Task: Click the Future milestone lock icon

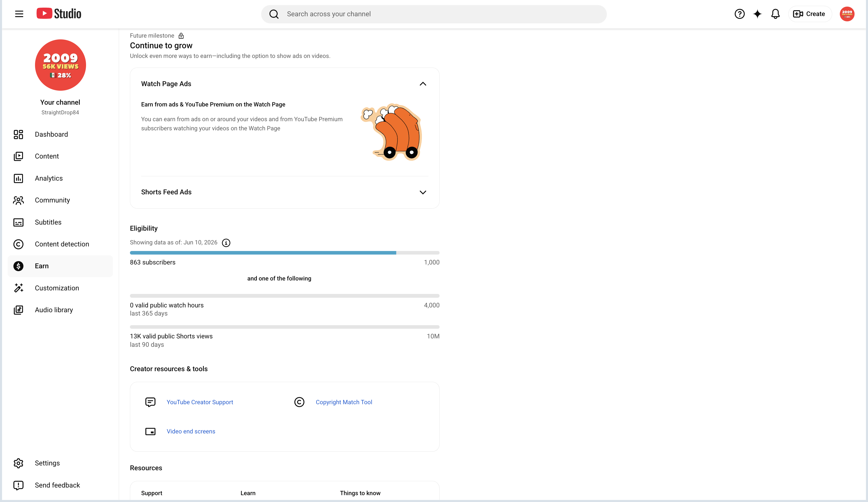Action: pyautogui.click(x=181, y=36)
